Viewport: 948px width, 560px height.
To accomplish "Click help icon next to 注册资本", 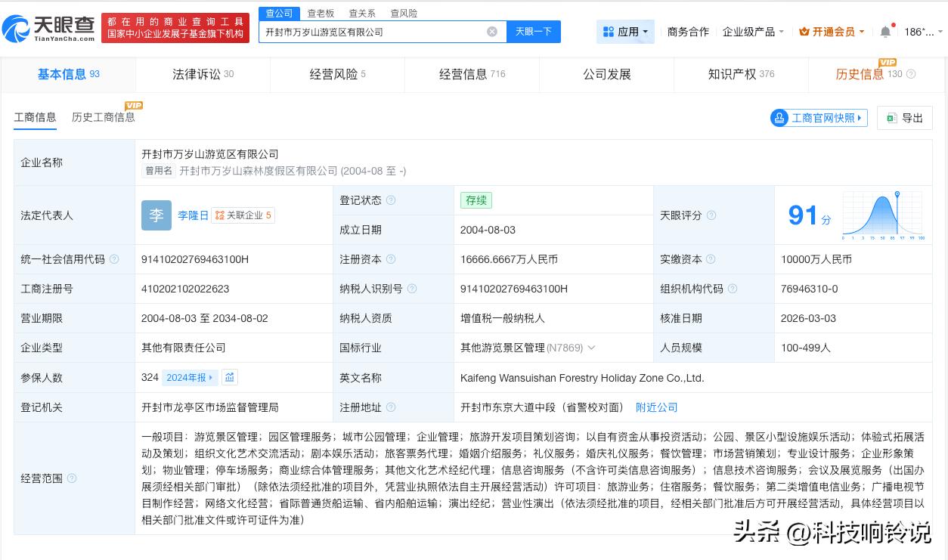I will point(391,259).
